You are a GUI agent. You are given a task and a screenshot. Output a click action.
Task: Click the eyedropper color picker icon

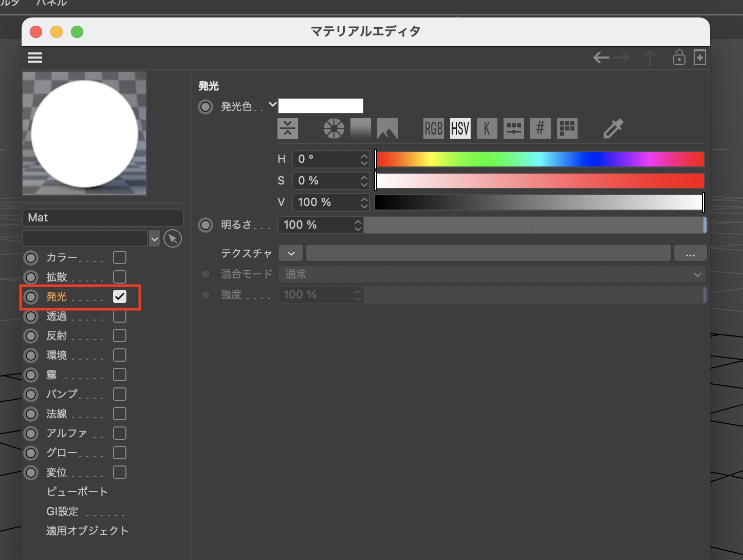click(612, 128)
